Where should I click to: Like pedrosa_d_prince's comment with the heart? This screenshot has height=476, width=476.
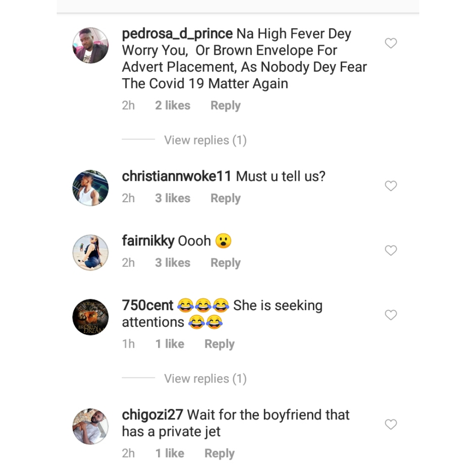[x=391, y=43]
